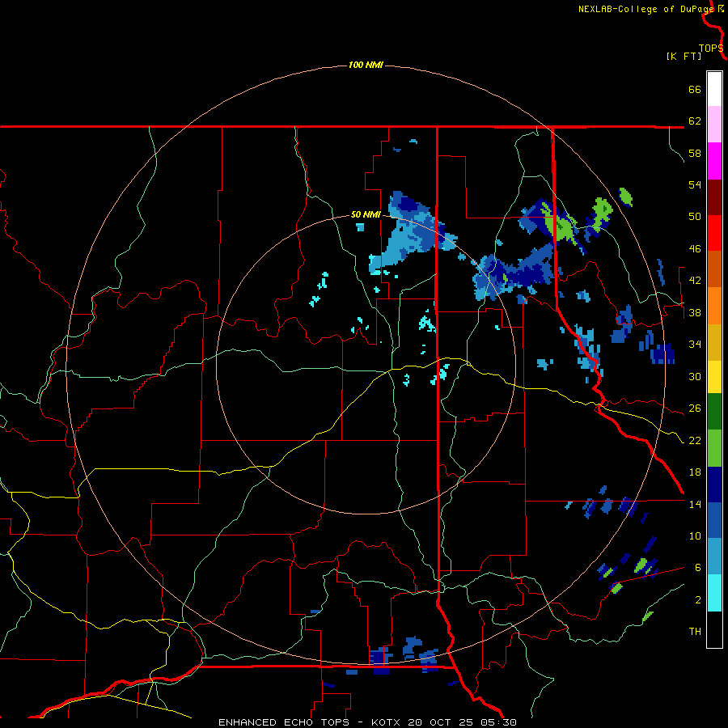
Task: Select the light blue legend swatch
Action: [x=714, y=557]
